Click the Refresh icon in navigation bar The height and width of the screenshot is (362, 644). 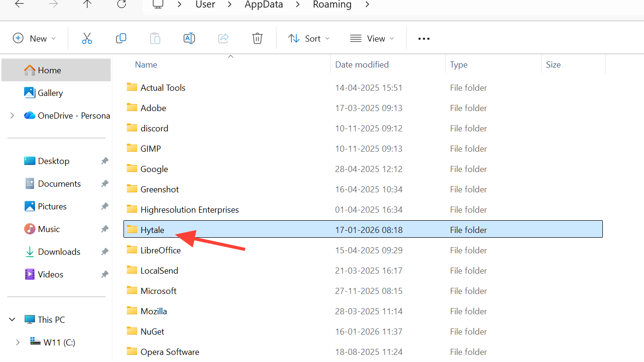[122, 4]
